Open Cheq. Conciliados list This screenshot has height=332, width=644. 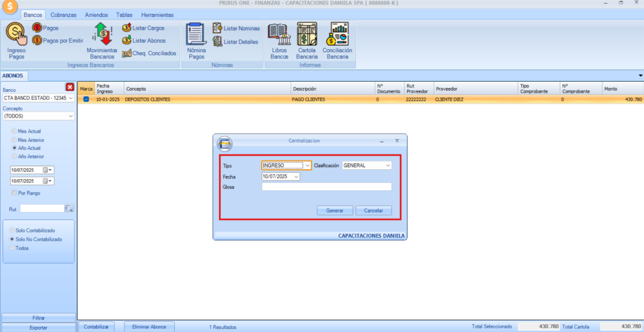[150, 53]
